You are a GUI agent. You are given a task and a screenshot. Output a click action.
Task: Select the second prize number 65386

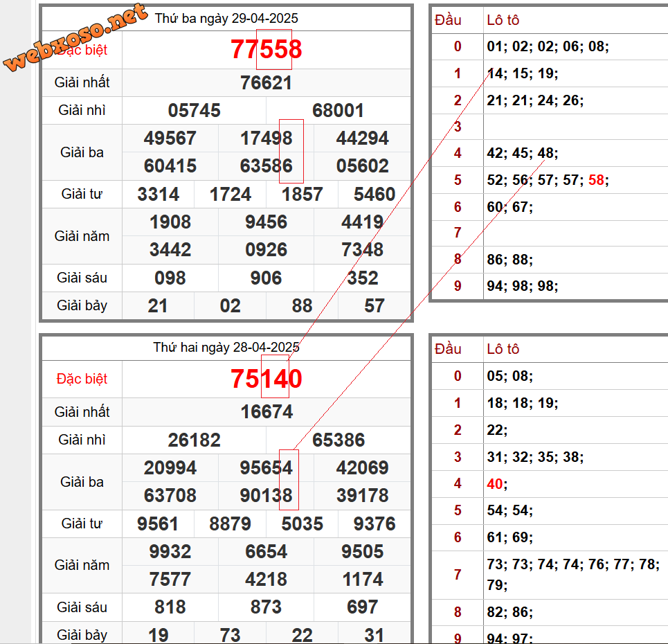338,440
